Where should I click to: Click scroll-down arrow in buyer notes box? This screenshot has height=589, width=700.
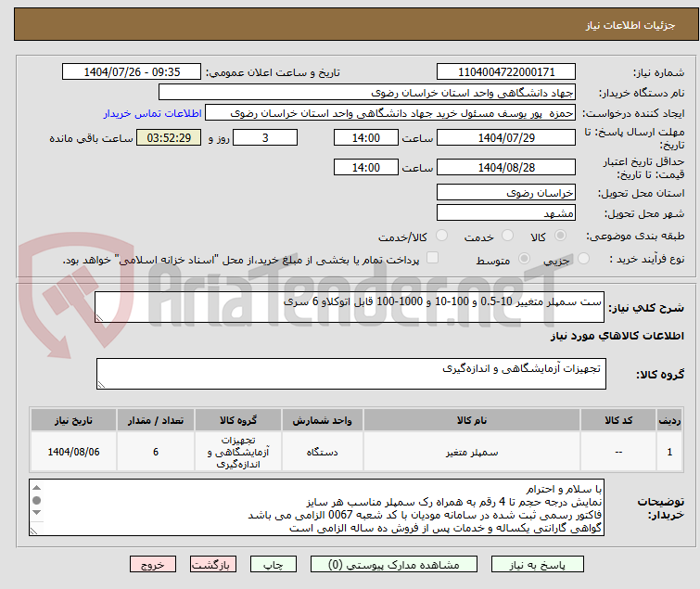(37, 512)
